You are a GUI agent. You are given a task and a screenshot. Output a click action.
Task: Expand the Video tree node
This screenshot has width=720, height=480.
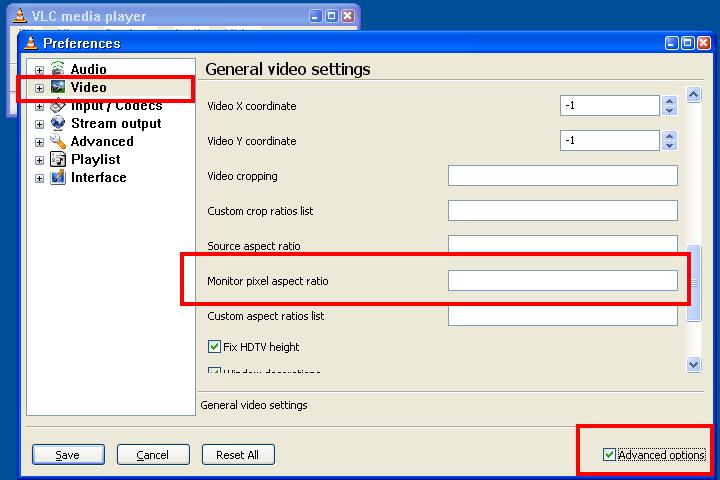click(x=39, y=88)
